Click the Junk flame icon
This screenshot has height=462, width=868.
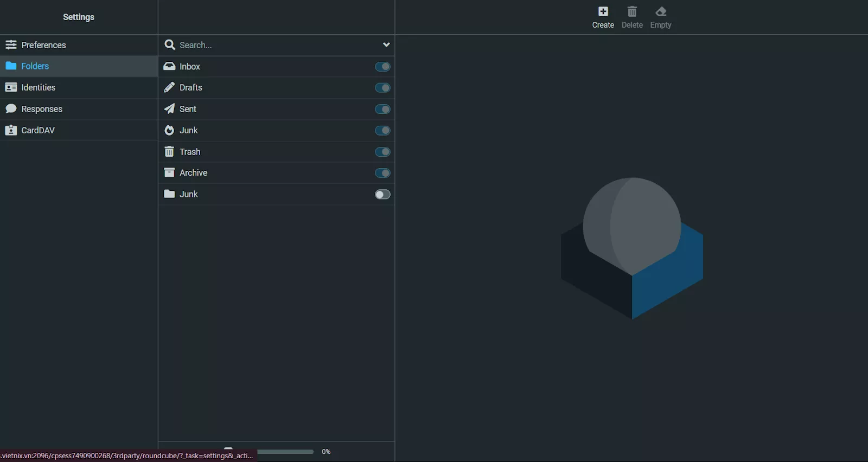coord(169,130)
